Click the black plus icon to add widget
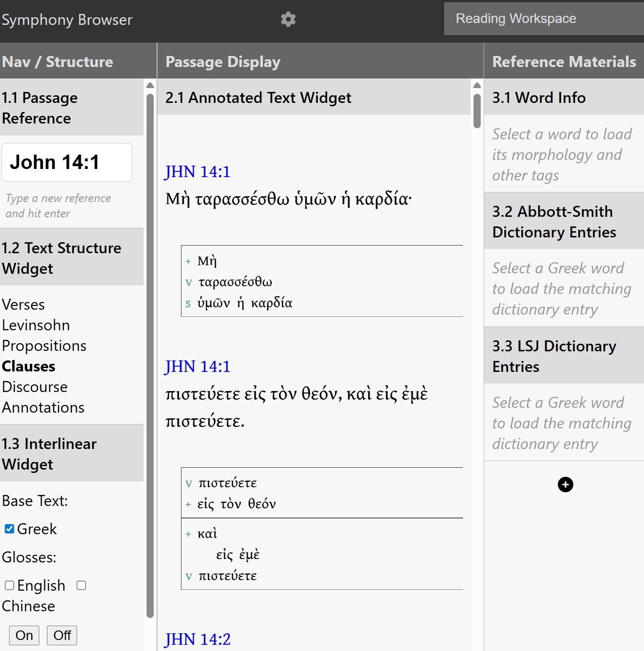This screenshot has height=651, width=644. (565, 484)
